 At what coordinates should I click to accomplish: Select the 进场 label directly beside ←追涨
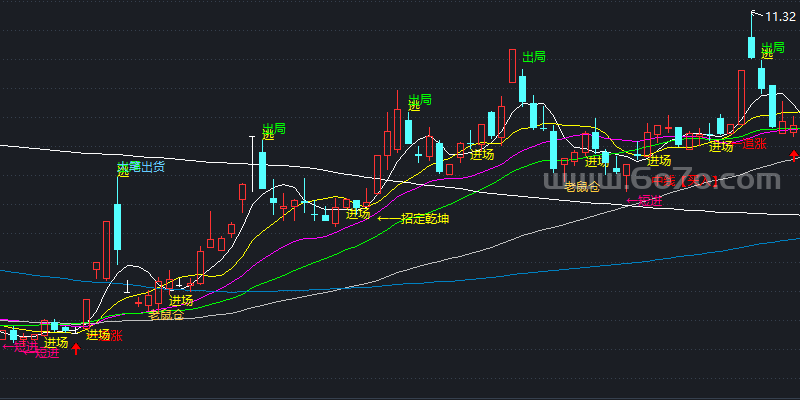point(721,146)
